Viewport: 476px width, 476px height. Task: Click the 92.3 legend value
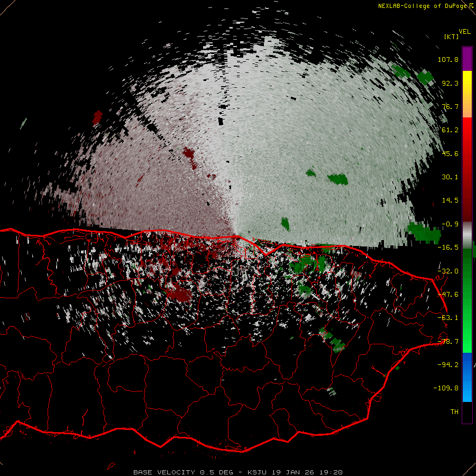point(450,83)
